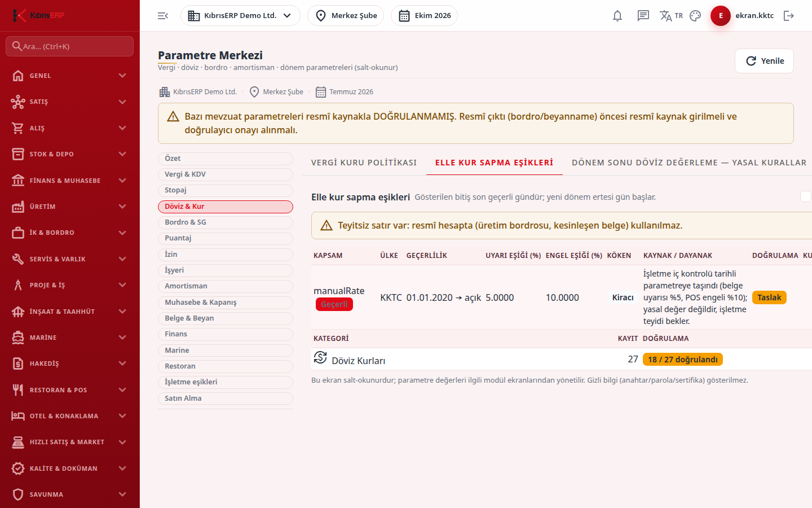Log out using exit icon
The height and width of the screenshot is (508, 812).
[x=789, y=16]
